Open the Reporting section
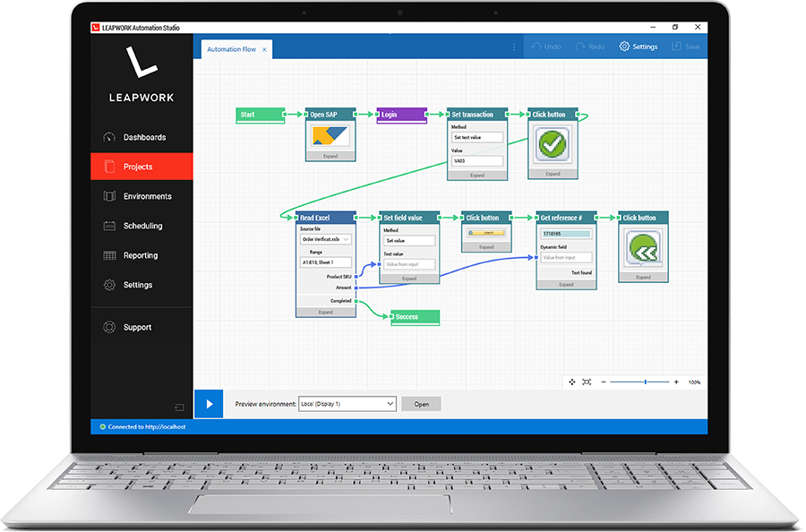Image resolution: width=806 pixels, height=532 pixels. point(141,255)
